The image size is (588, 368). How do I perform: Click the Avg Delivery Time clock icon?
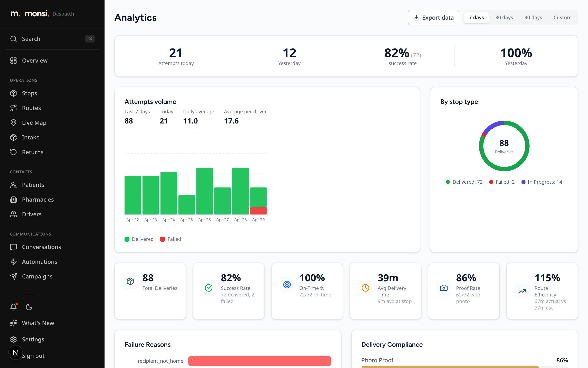pyautogui.click(x=365, y=288)
